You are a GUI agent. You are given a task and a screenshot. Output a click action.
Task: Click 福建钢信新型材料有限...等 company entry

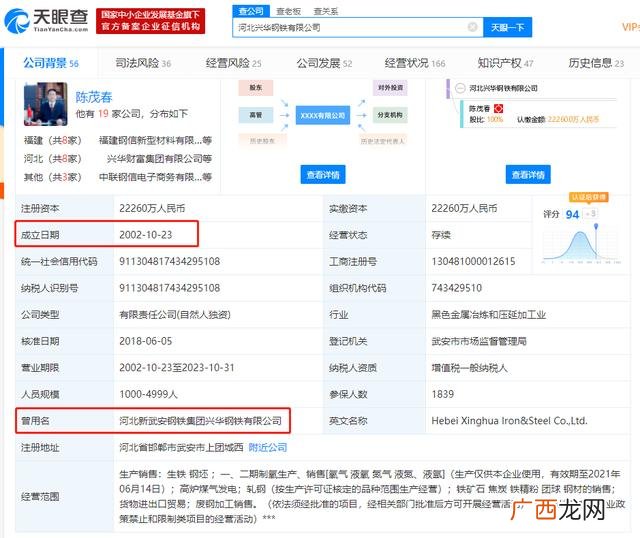pos(155,140)
